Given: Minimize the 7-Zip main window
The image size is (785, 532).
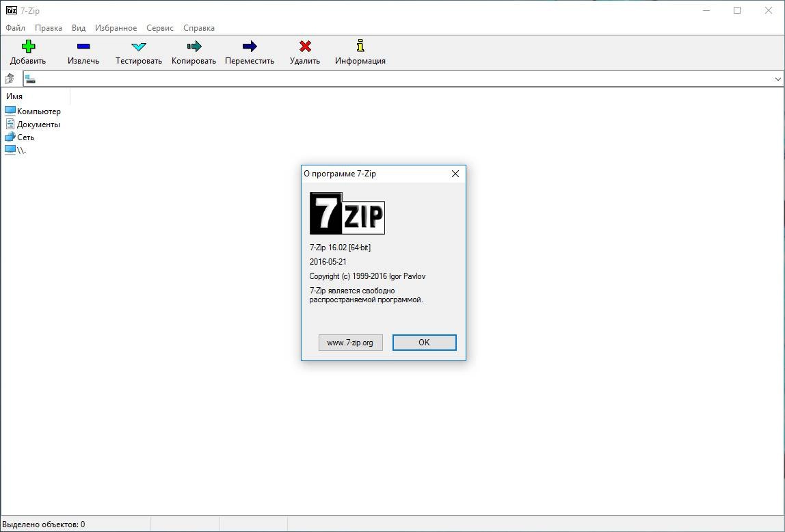Looking at the screenshot, I should pos(706,10).
